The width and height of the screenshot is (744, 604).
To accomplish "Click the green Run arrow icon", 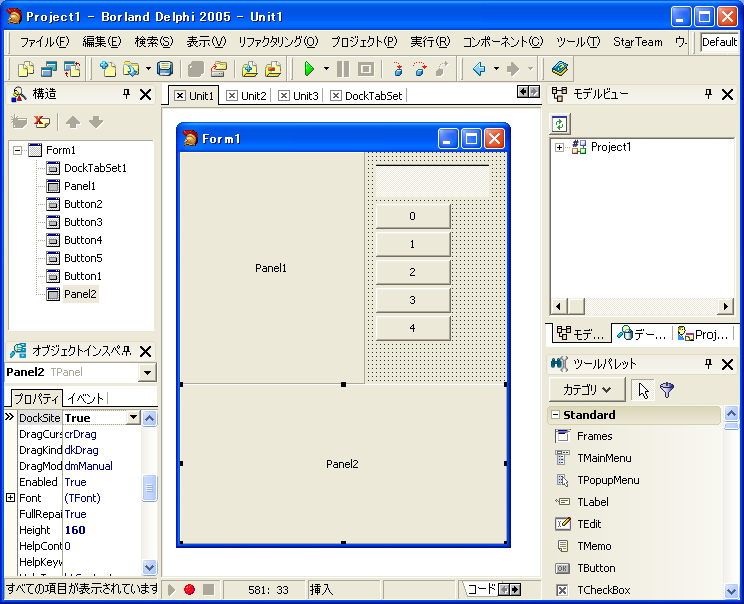I will pyautogui.click(x=309, y=69).
